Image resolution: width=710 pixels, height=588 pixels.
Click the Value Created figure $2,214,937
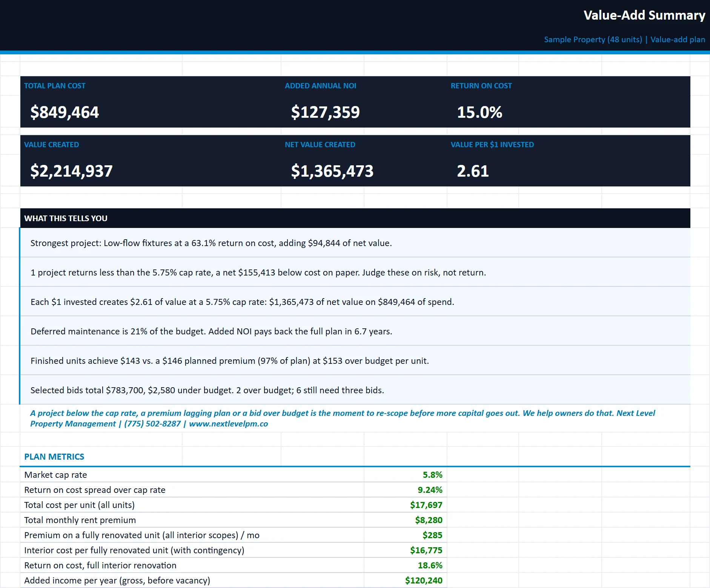coord(71,171)
